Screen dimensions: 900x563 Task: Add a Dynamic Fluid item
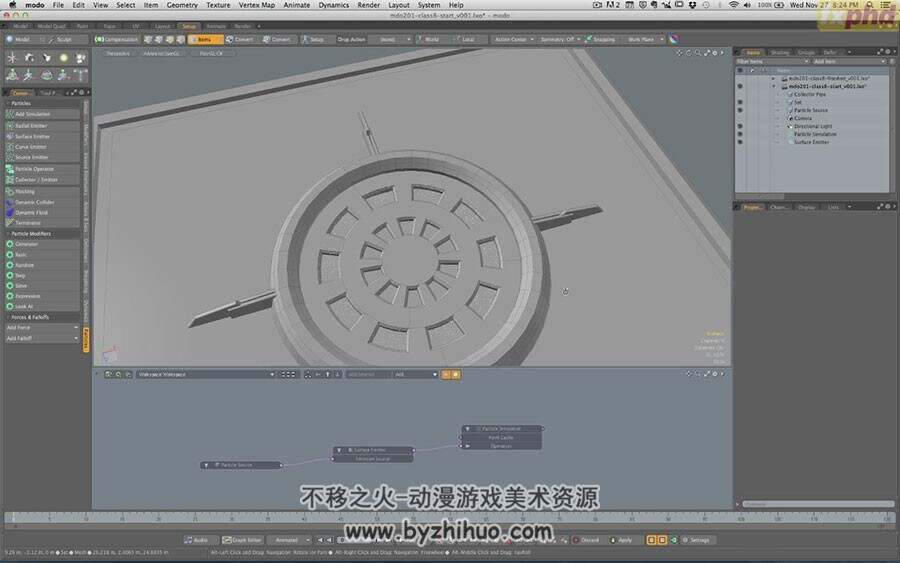click(x=42, y=212)
